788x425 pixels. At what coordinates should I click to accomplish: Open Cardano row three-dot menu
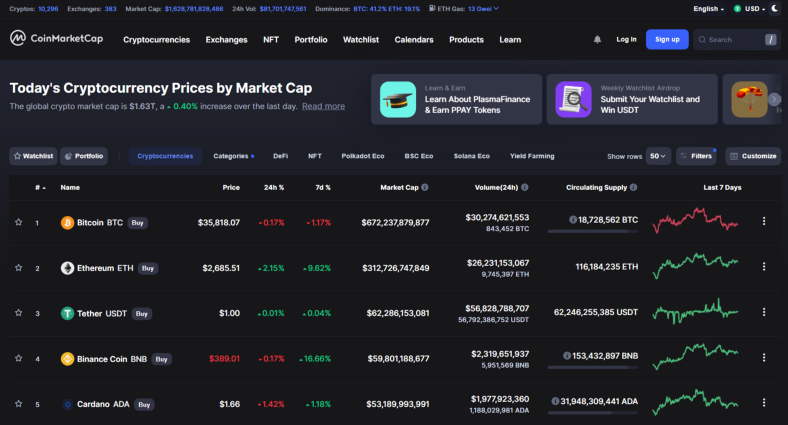(764, 403)
